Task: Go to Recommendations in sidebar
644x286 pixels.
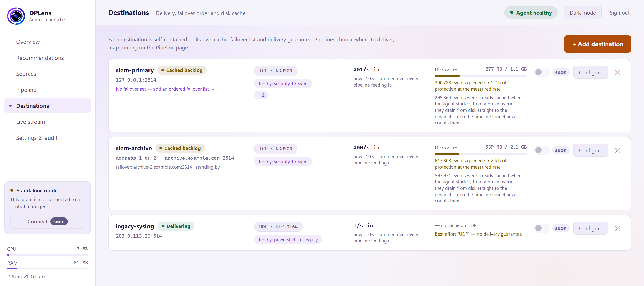Action: click(x=47, y=58)
